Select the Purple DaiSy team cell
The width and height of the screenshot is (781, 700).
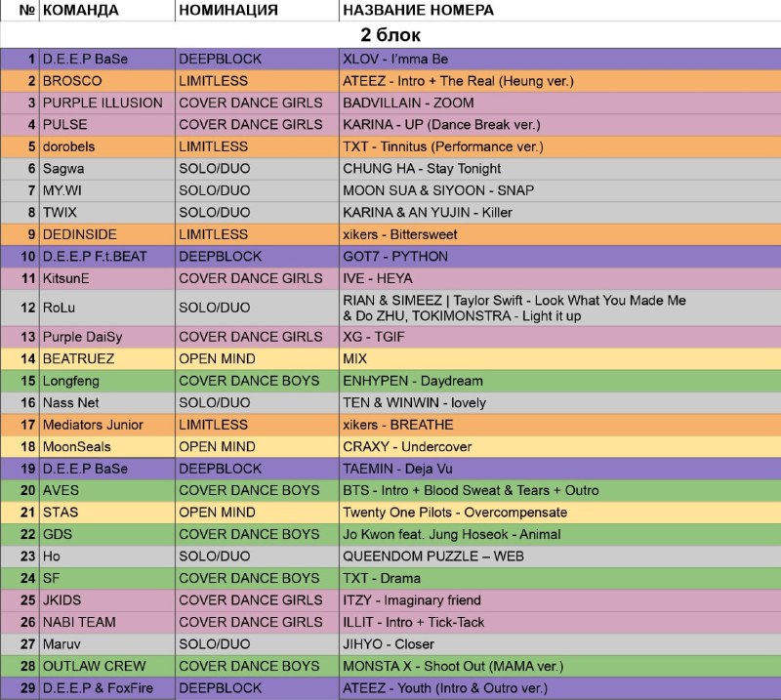tap(107, 337)
